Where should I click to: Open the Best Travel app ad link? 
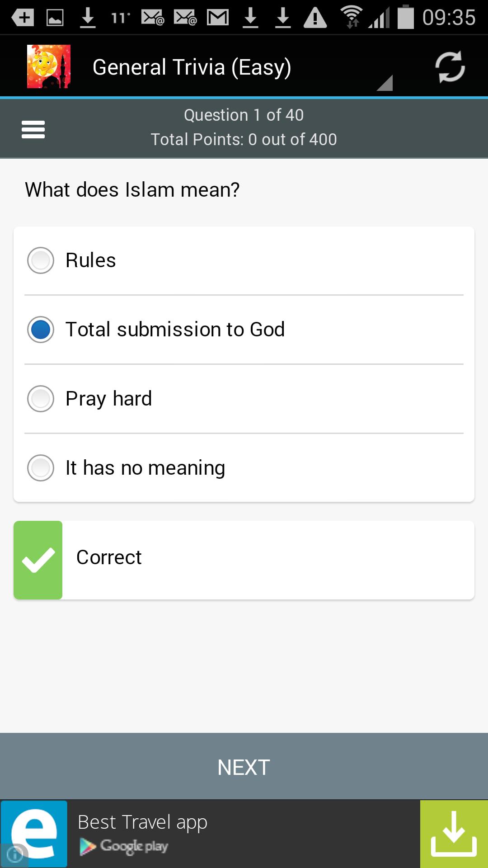point(143,822)
